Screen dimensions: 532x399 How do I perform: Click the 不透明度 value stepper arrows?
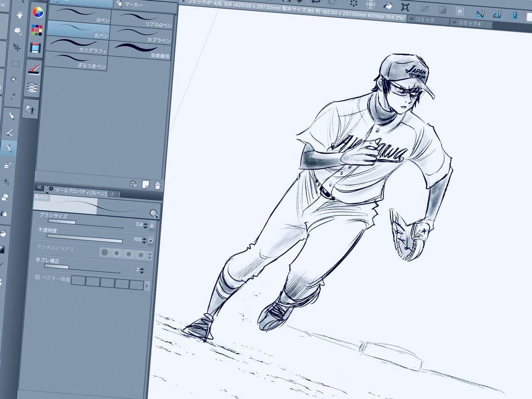tap(144, 240)
